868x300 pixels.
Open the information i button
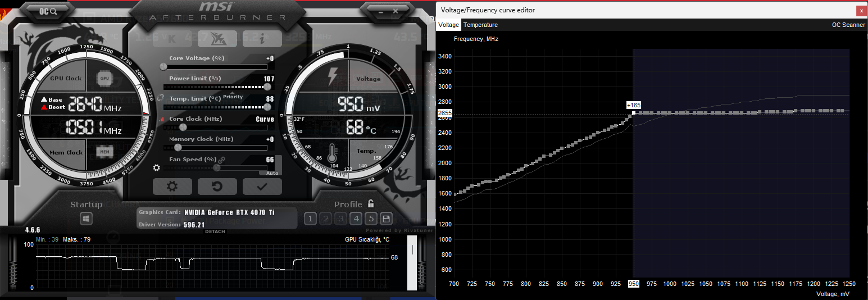262,38
